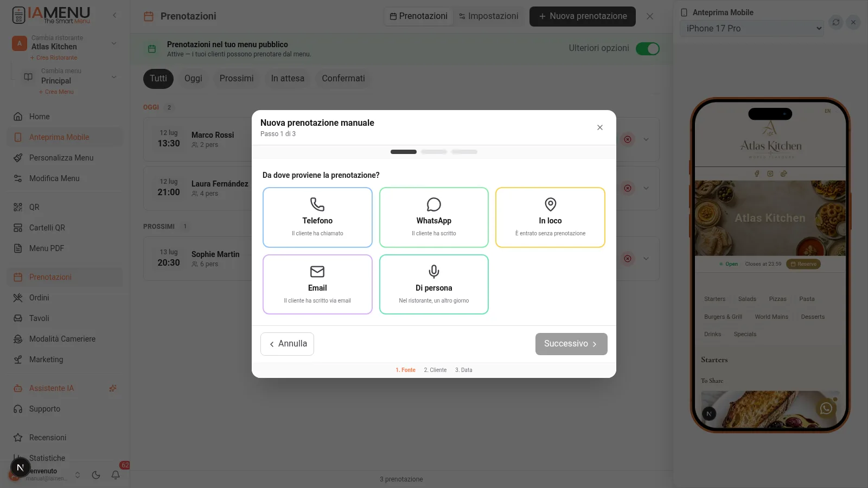
Task: Toggle dark mode moon icon
Action: tap(96, 475)
